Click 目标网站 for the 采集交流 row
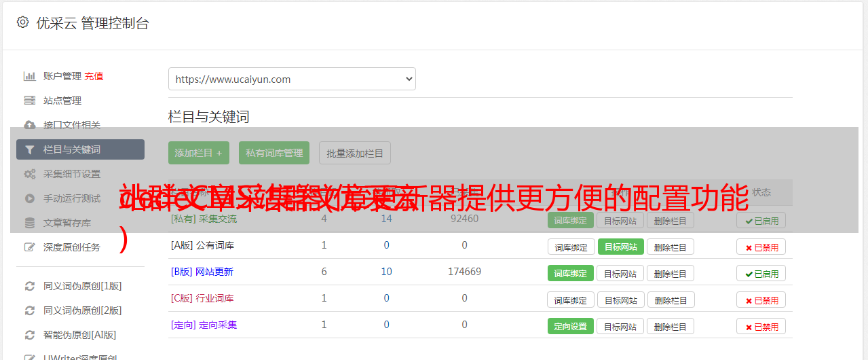This screenshot has height=360, width=868. click(621, 220)
